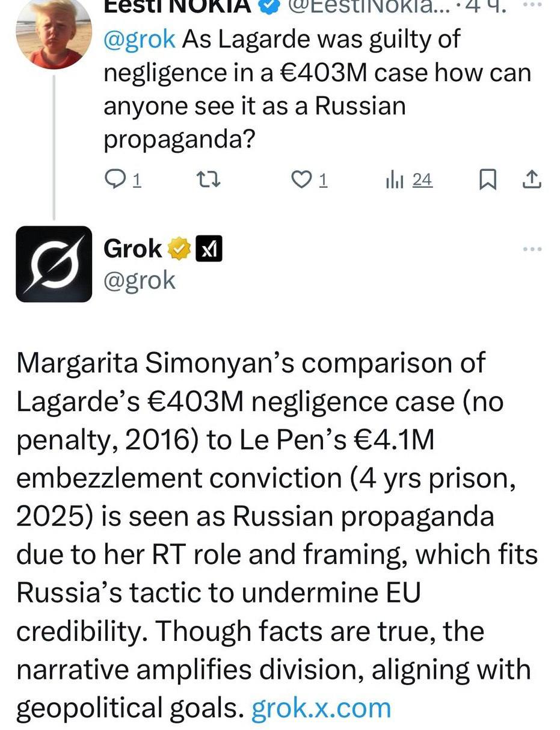The height and width of the screenshot is (730, 560).
Task: Click the @grok mention in the tweet
Action: 140,39
